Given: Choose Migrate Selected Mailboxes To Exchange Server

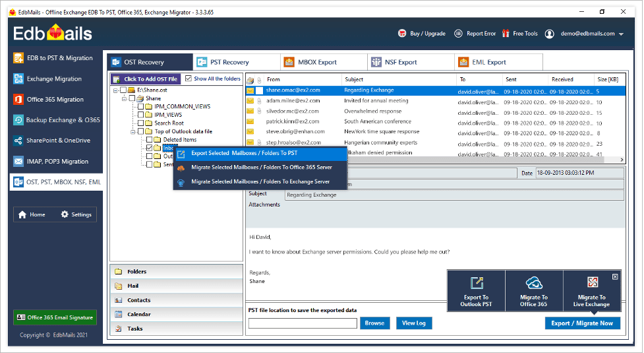Looking at the screenshot, I should pyautogui.click(x=260, y=181).
